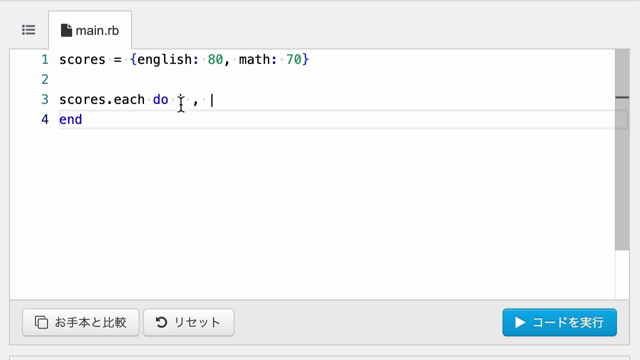This screenshot has width=640, height=360.
Task: Select the main.rb tab
Action: tap(90, 30)
